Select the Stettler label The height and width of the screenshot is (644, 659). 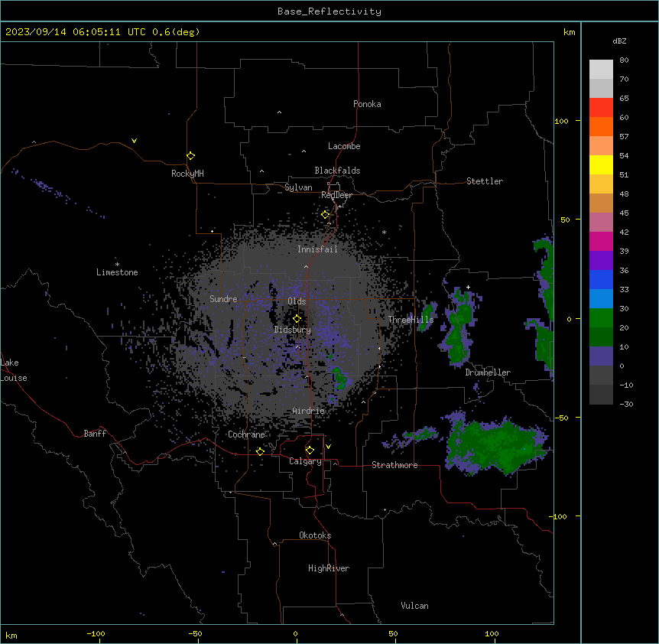click(x=485, y=181)
